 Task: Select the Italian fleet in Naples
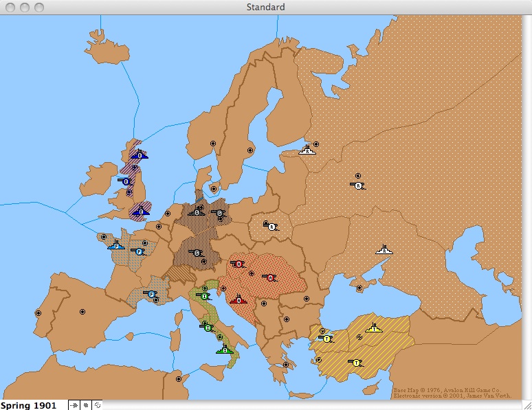tap(225, 350)
